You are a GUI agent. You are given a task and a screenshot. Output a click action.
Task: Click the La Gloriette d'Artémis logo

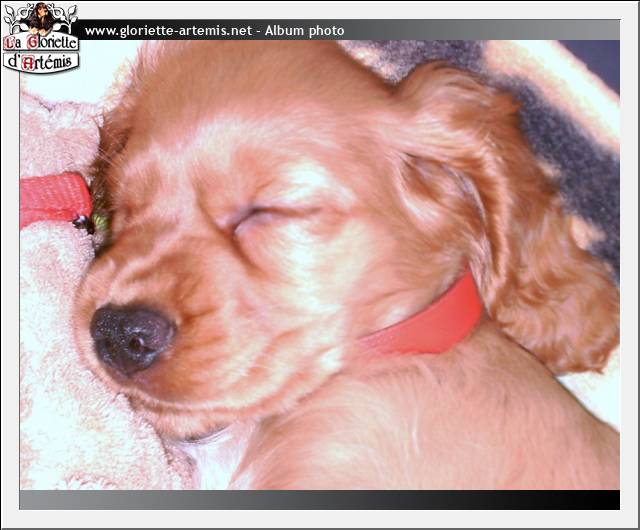tap(40, 38)
